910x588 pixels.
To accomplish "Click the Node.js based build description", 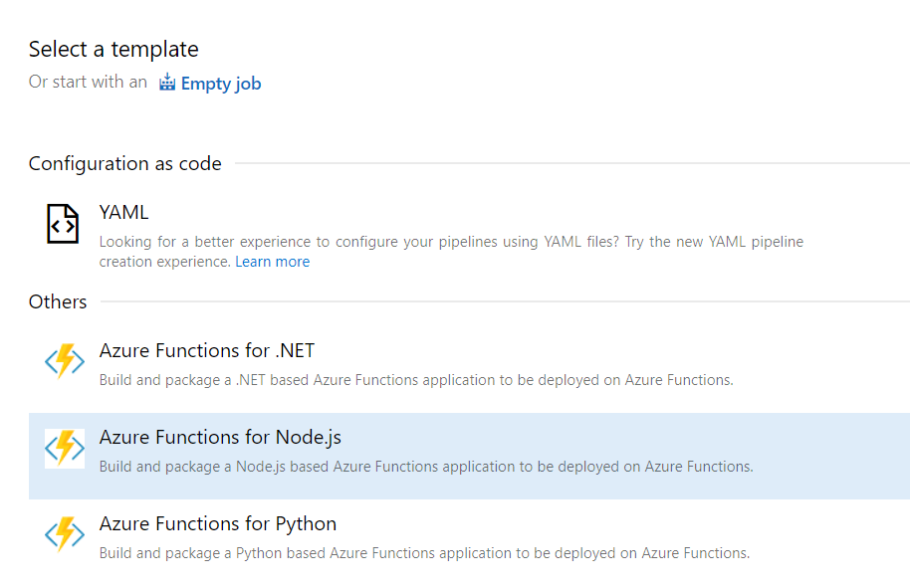I will click(426, 467).
